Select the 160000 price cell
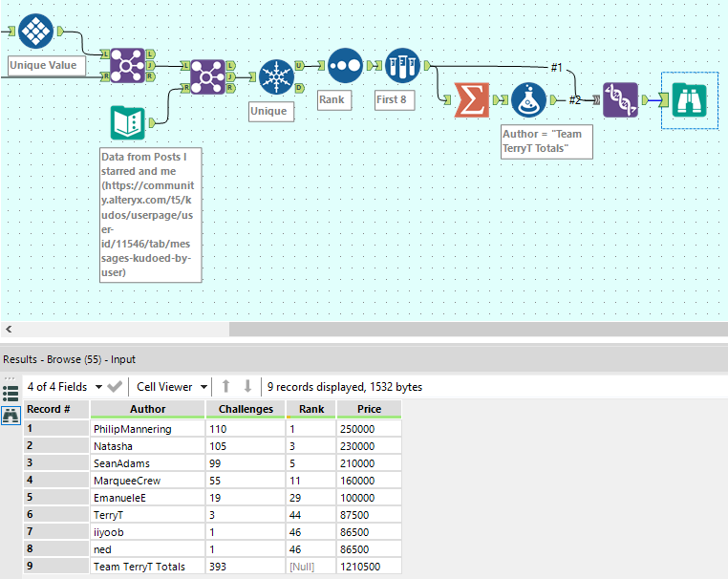This screenshot has width=728, height=579. (369, 481)
